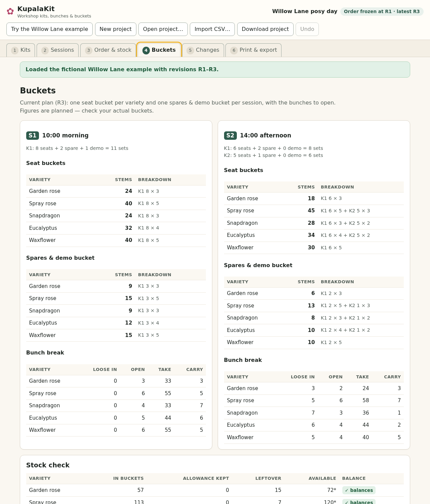Open the Changes tab

(203, 50)
